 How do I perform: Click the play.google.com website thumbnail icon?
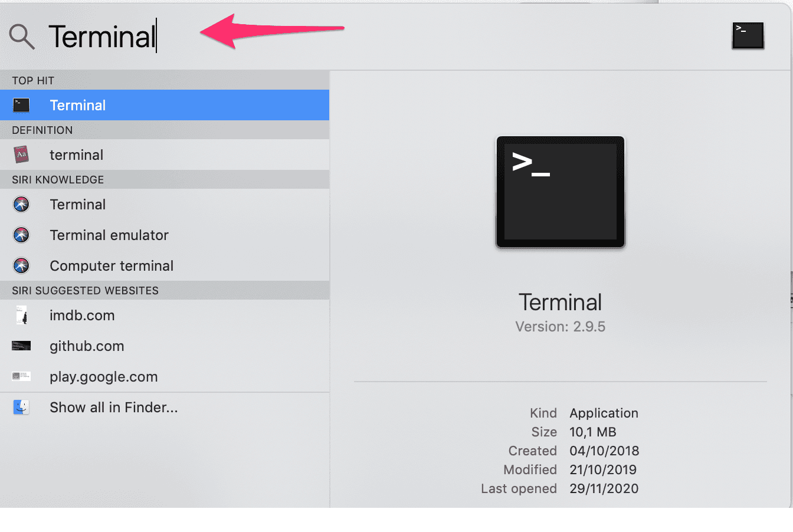coord(21,377)
